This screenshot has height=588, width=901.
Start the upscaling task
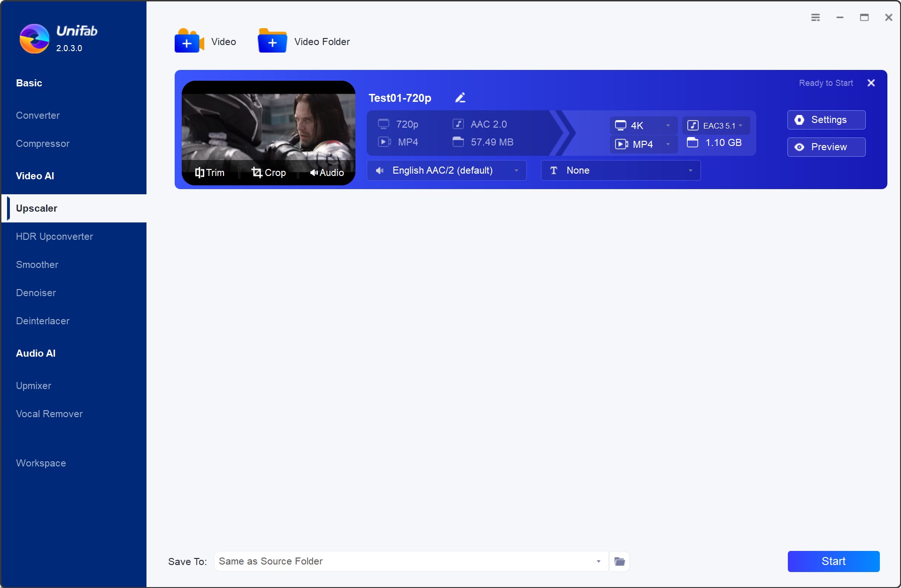pos(833,561)
